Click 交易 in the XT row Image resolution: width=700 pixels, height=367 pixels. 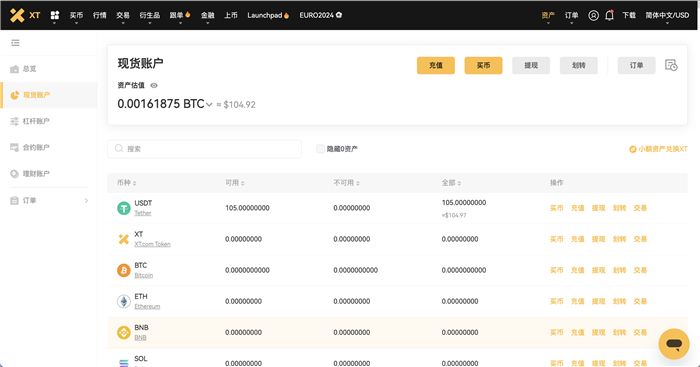pos(640,239)
